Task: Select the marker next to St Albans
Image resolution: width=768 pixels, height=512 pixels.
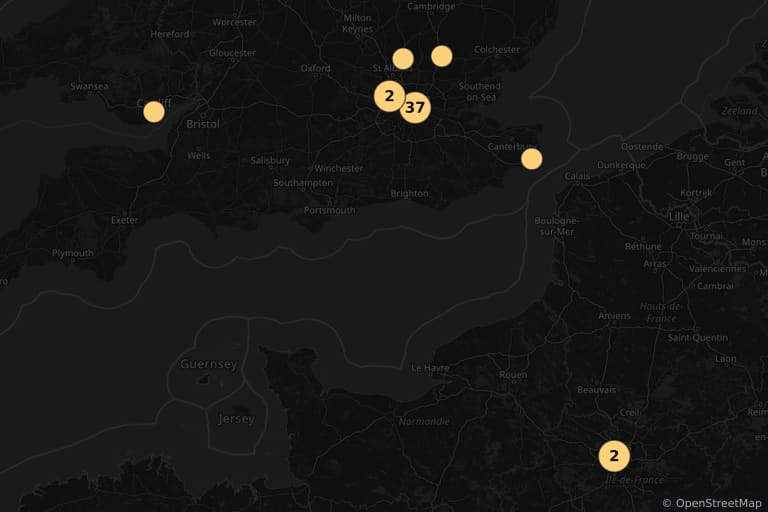Action: 403,59
